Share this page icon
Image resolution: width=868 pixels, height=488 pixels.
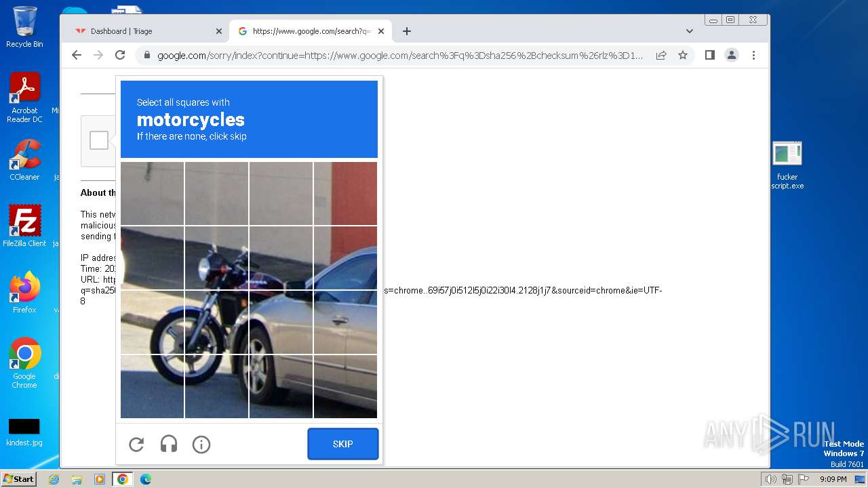click(x=661, y=56)
